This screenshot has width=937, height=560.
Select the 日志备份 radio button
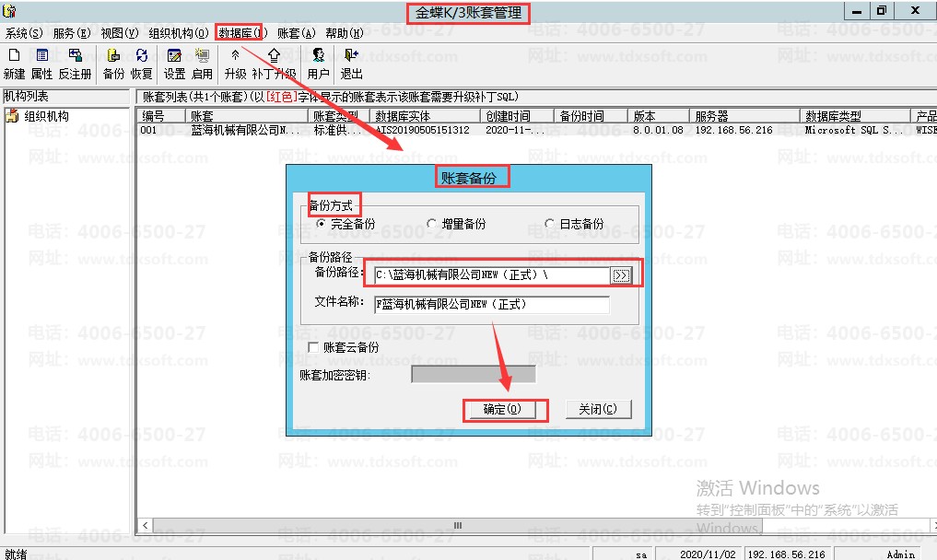(x=549, y=224)
